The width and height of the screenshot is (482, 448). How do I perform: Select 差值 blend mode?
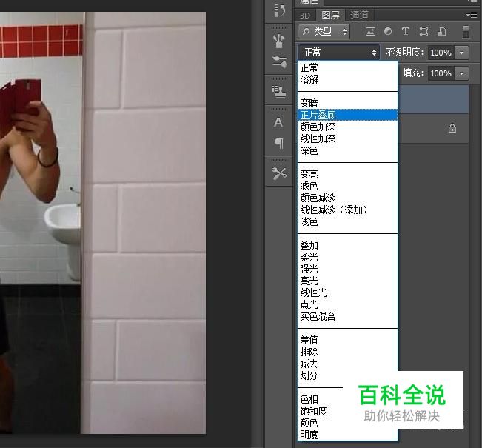[348, 340]
